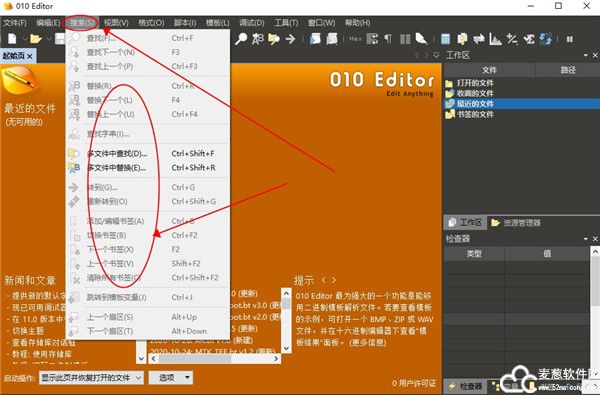Choose 多文件中查找(D)... from search menu

coord(148,153)
